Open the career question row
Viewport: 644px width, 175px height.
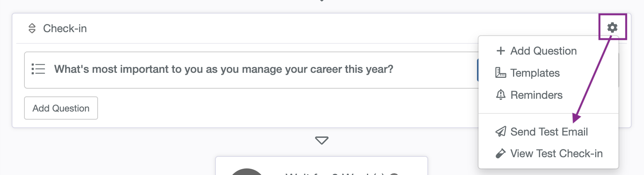[251, 70]
